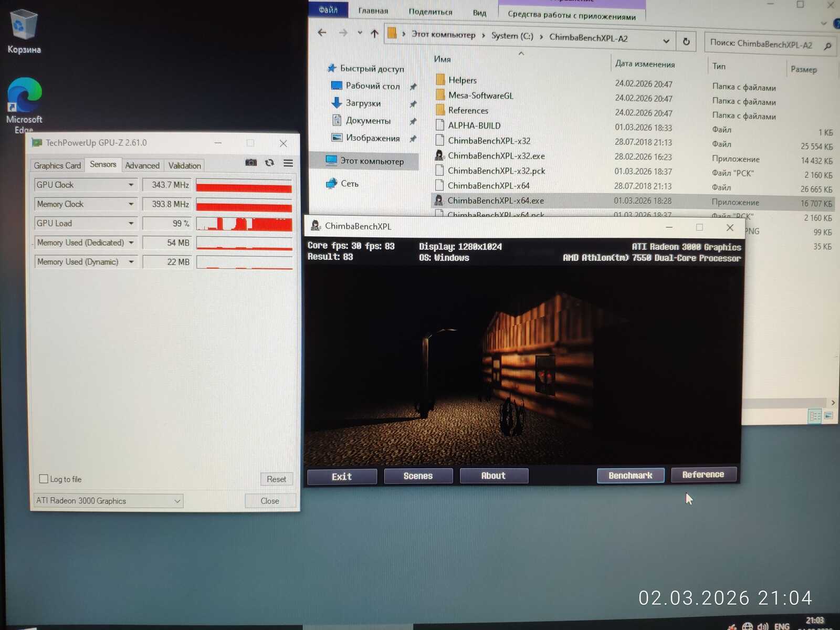Switch to the Graphics Card tab
The height and width of the screenshot is (630, 840).
click(57, 165)
